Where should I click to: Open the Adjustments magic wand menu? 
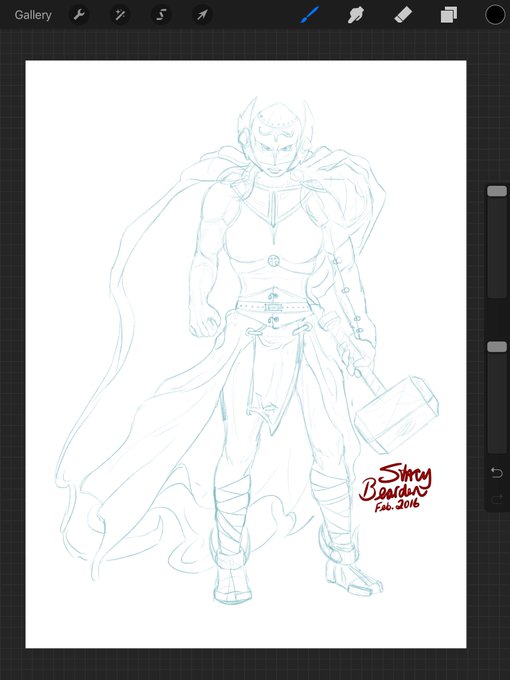pyautogui.click(x=120, y=15)
